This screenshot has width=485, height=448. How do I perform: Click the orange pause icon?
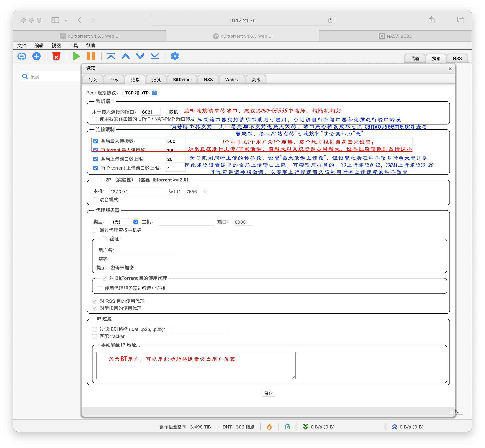tap(91, 56)
